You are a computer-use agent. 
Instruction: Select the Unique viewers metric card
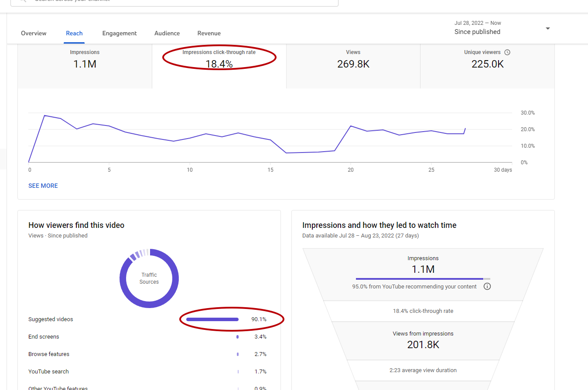click(x=487, y=66)
